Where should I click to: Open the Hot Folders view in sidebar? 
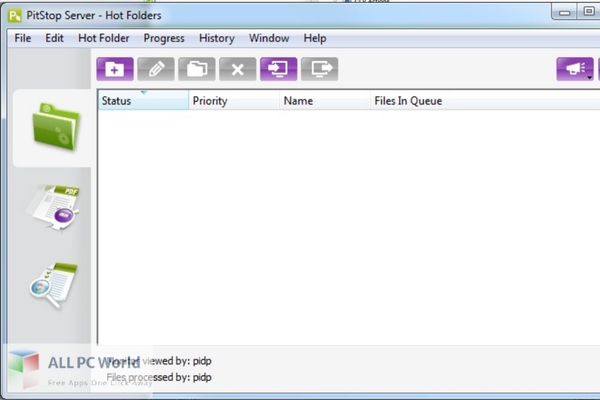point(56,127)
